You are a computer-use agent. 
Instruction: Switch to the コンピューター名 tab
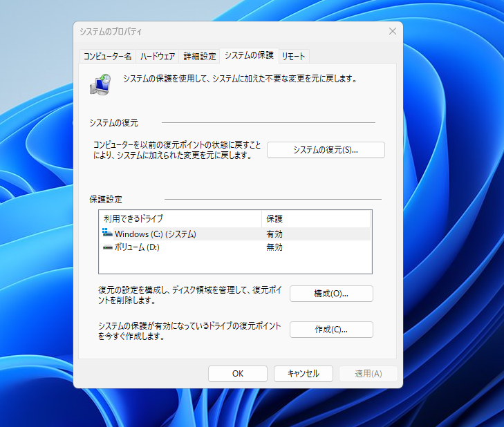107,57
